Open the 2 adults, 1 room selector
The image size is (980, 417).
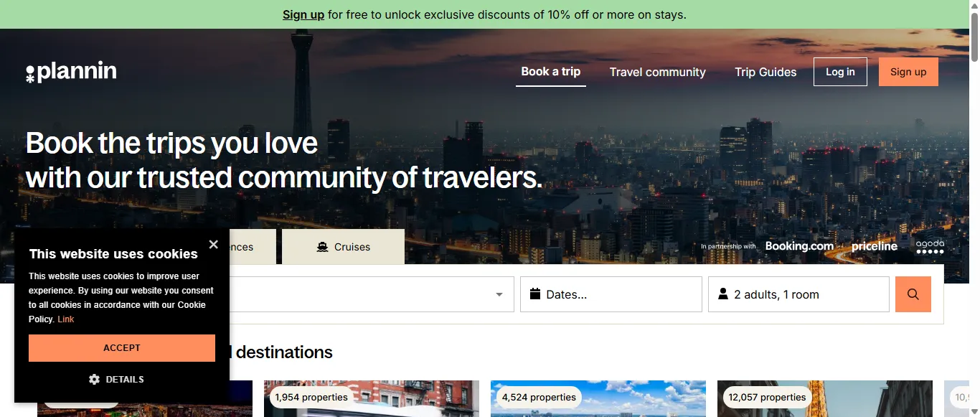pyautogui.click(x=798, y=294)
